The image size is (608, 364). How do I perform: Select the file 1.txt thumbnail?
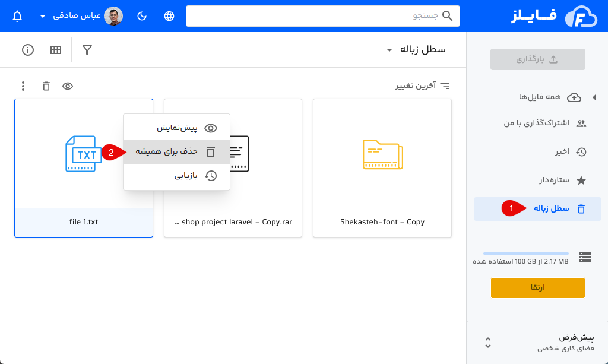click(x=83, y=153)
